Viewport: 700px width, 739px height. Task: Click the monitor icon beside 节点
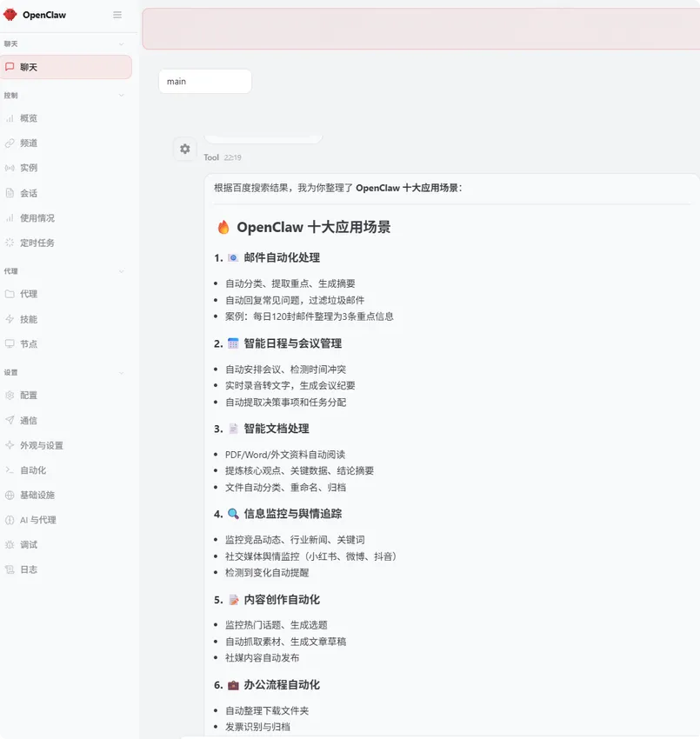point(10,343)
